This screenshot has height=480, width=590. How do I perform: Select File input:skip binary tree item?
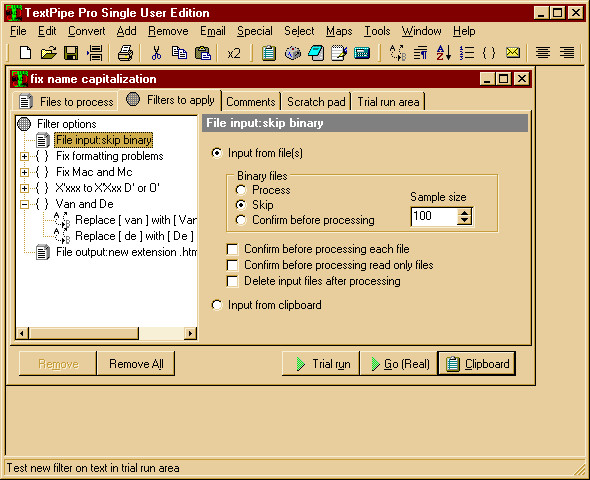click(x=104, y=140)
